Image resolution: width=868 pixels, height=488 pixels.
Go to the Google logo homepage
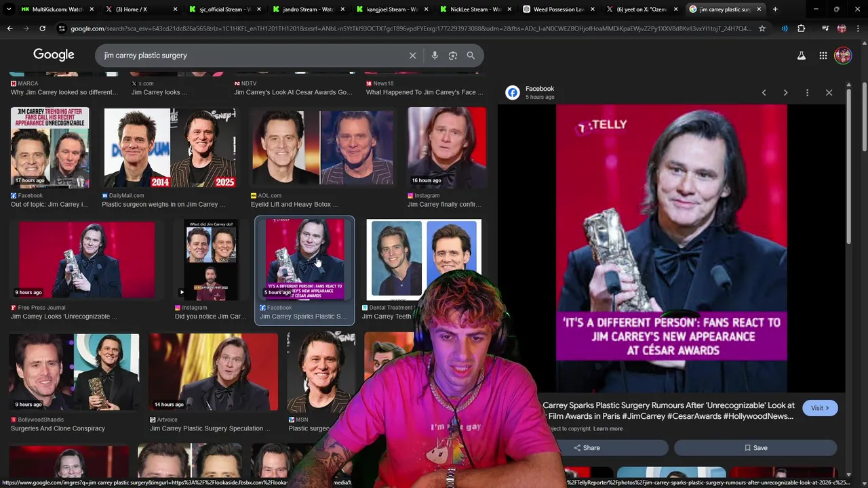point(54,55)
